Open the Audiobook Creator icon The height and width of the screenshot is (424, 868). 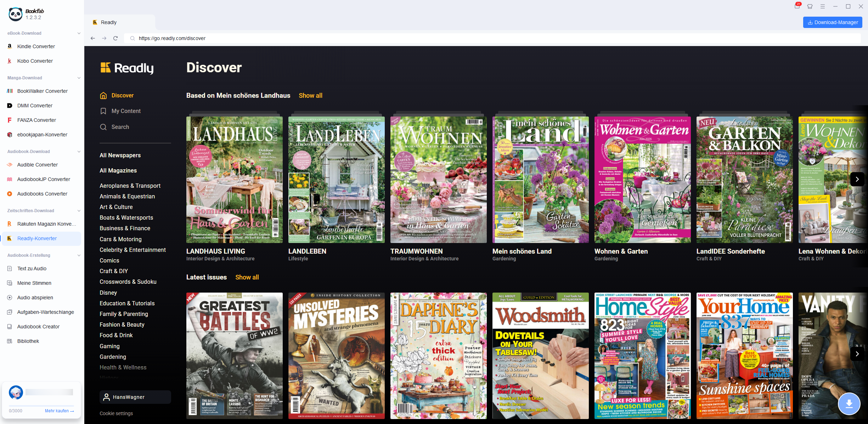point(10,327)
